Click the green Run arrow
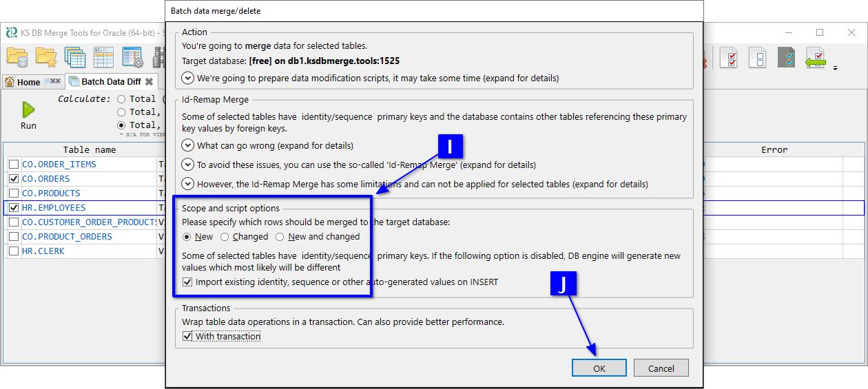The width and height of the screenshot is (868, 389). pyautogui.click(x=28, y=109)
